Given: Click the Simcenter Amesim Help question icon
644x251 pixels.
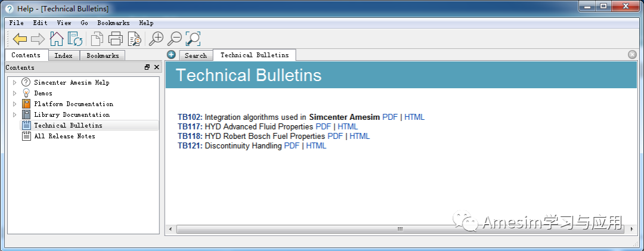Looking at the screenshot, I should coord(26,82).
